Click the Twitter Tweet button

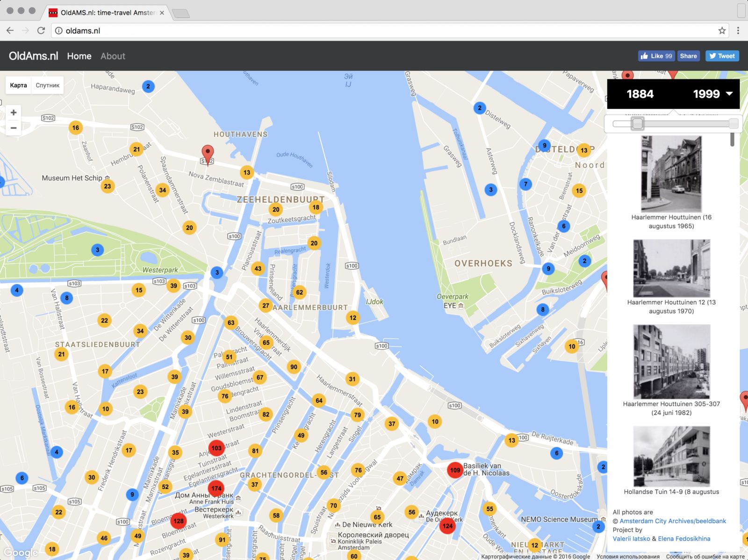(722, 56)
